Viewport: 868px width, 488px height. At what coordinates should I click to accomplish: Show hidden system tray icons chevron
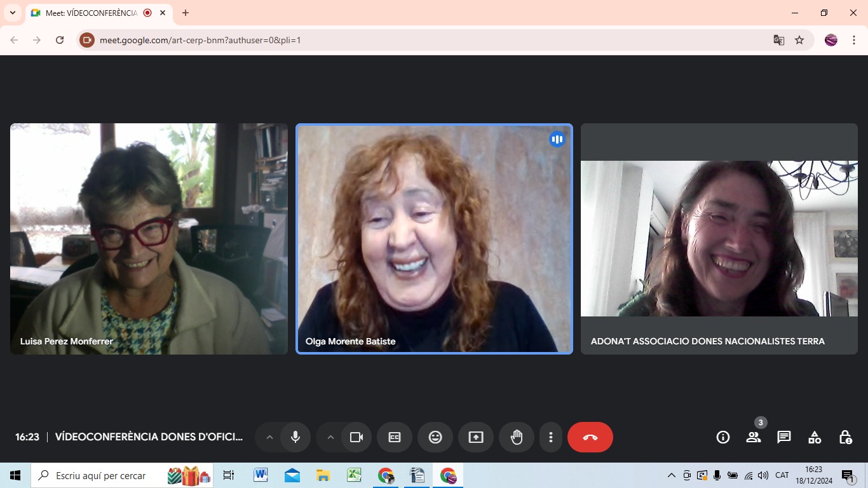pos(671,475)
